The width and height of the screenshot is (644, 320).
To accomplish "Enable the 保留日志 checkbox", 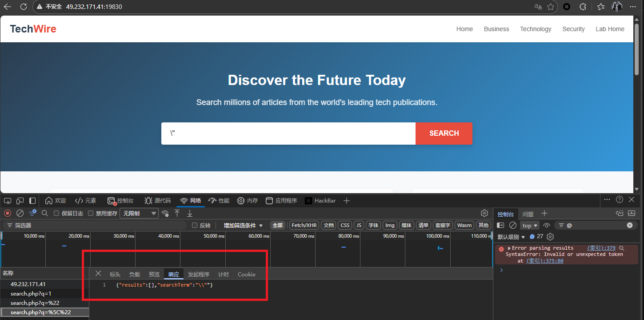I will click(56, 214).
